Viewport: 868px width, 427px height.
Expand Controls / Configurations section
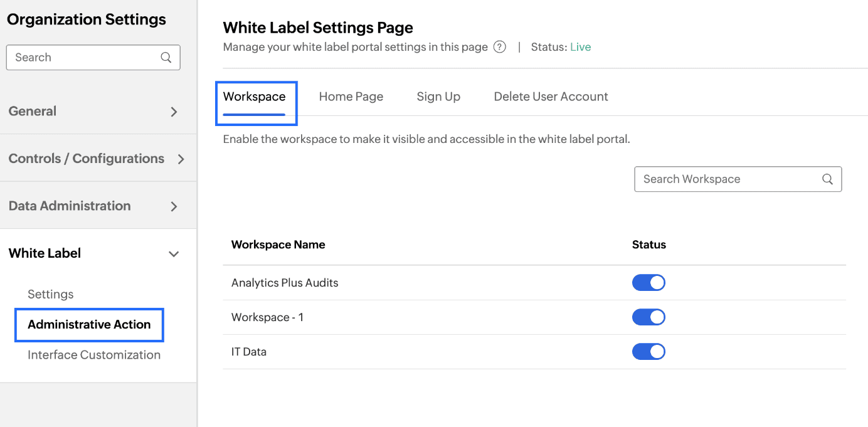coord(181,159)
